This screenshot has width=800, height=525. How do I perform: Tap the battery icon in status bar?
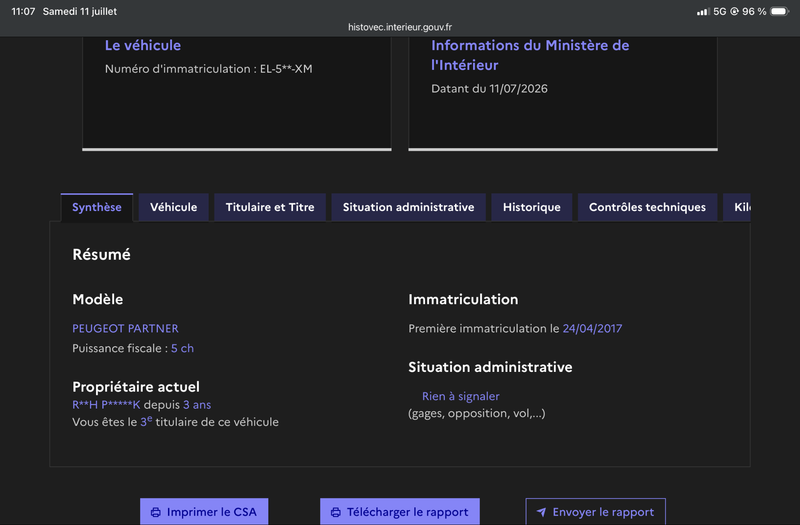coord(780,11)
